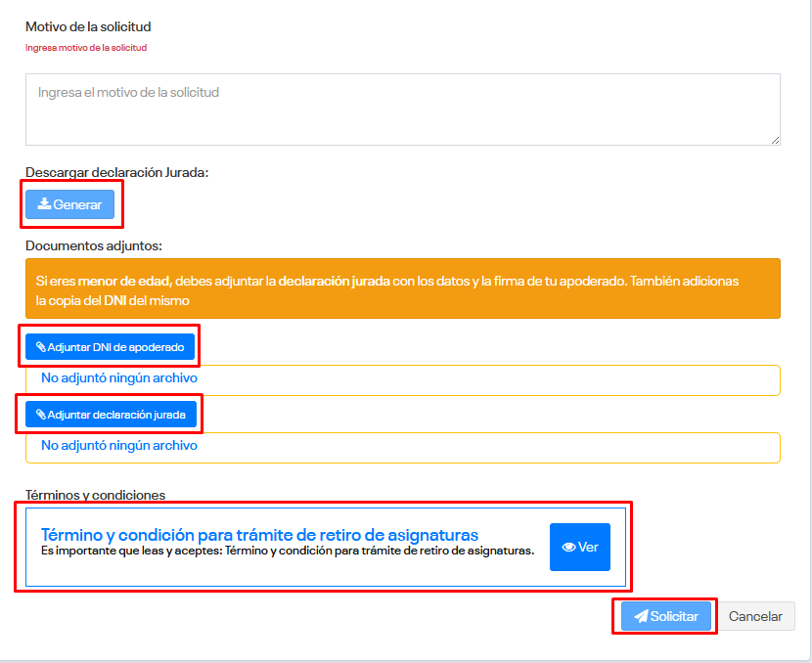Image resolution: width=812 pixels, height=663 pixels.
Task: Click the paper plane icon on Solicitar
Action: point(641,617)
